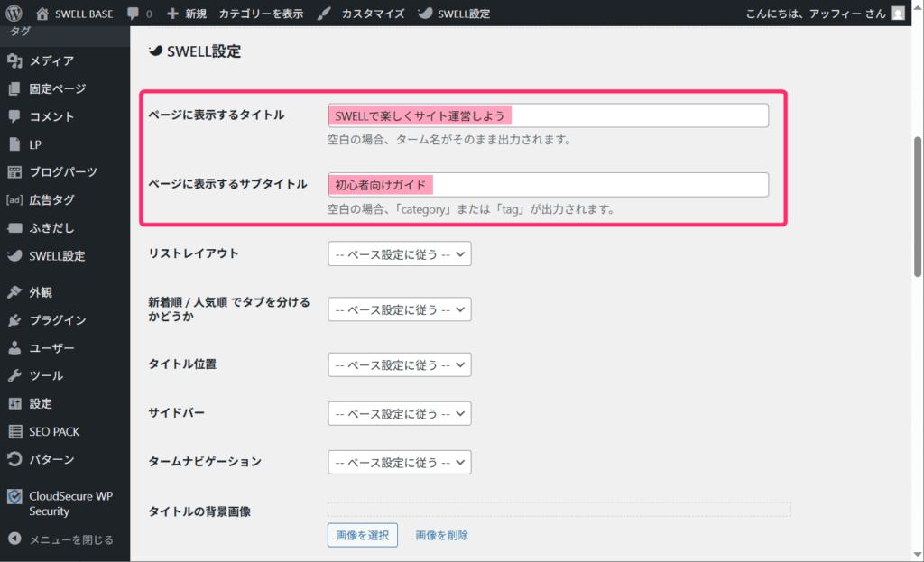Click the 画像を選択 button

click(363, 535)
